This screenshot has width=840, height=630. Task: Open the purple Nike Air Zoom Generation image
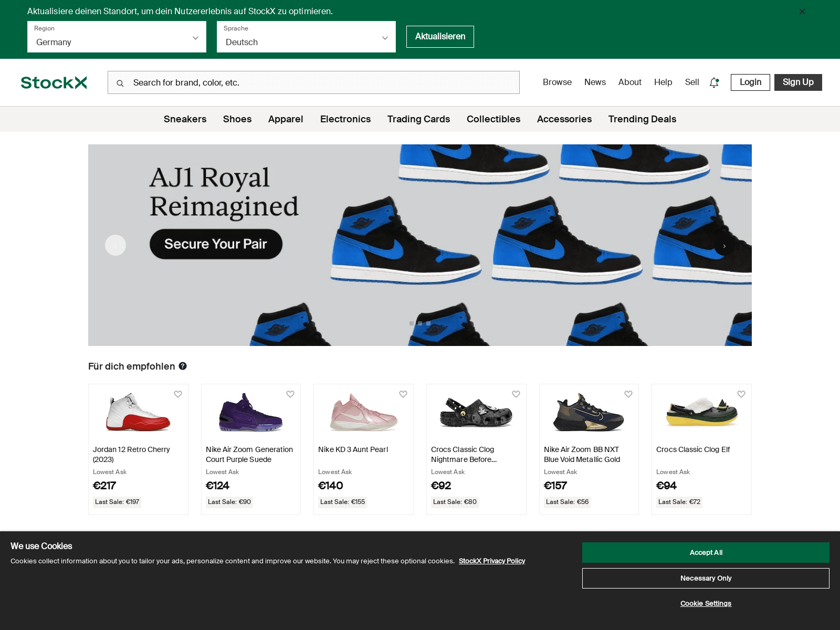(251, 412)
